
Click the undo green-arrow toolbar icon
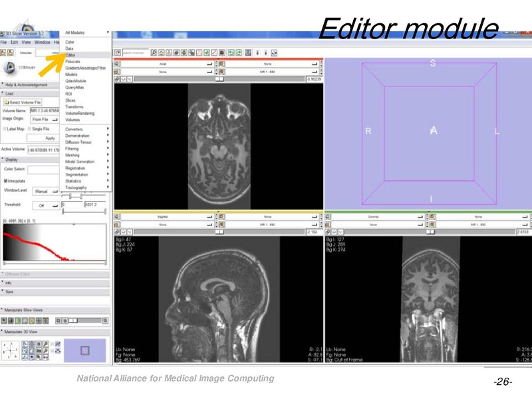point(231,53)
